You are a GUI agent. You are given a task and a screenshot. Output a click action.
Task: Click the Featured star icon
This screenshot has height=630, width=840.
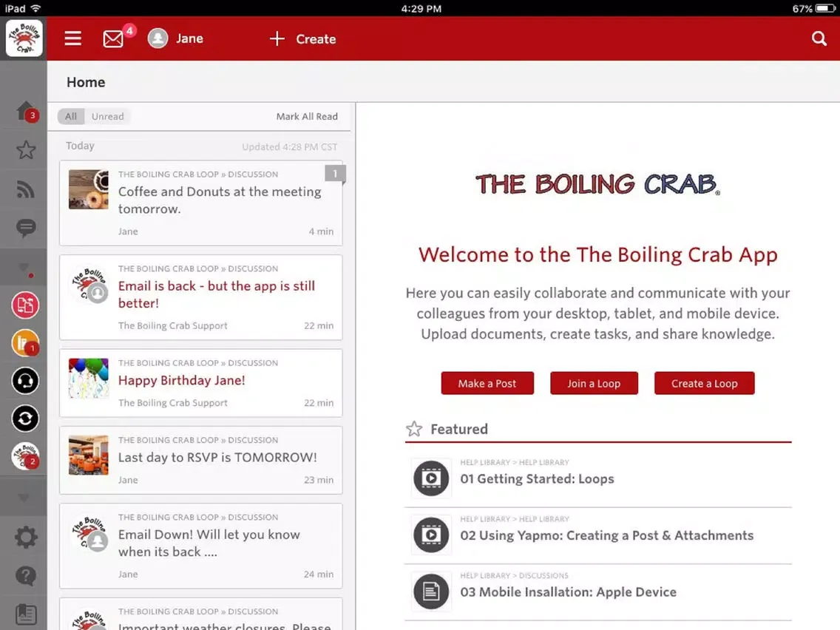point(414,429)
